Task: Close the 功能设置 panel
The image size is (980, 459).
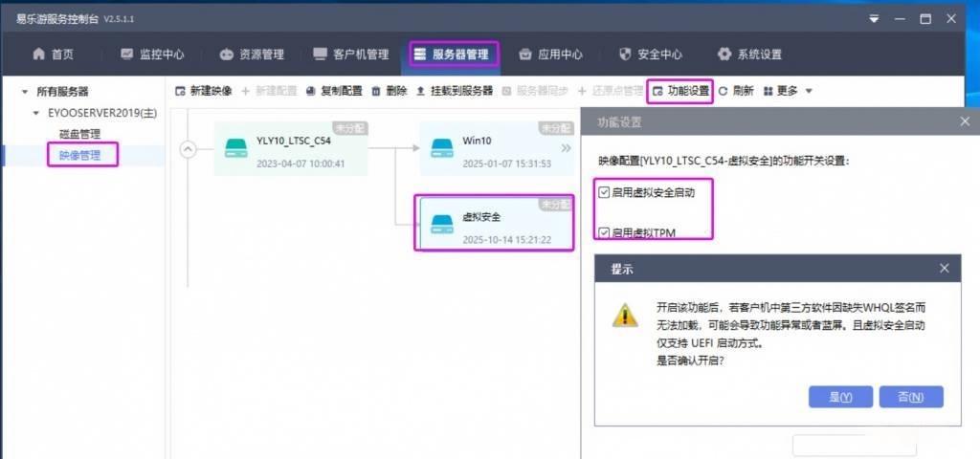Action: click(x=965, y=121)
